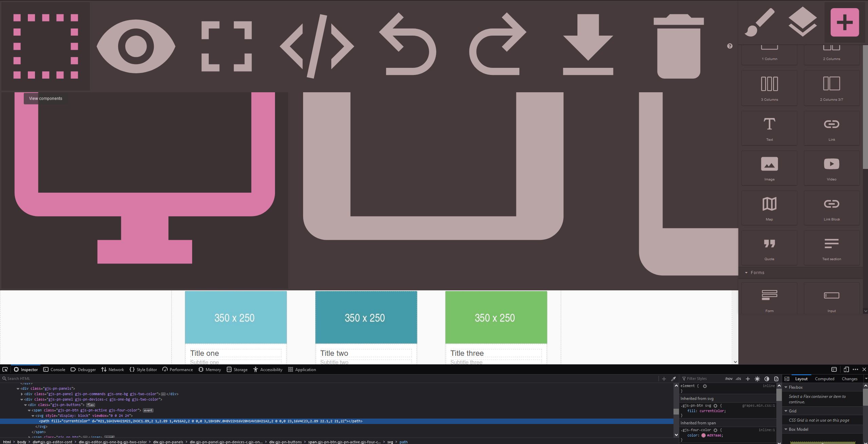Enter fullscreen mode
Screen dimensions: 868x444
227,46
